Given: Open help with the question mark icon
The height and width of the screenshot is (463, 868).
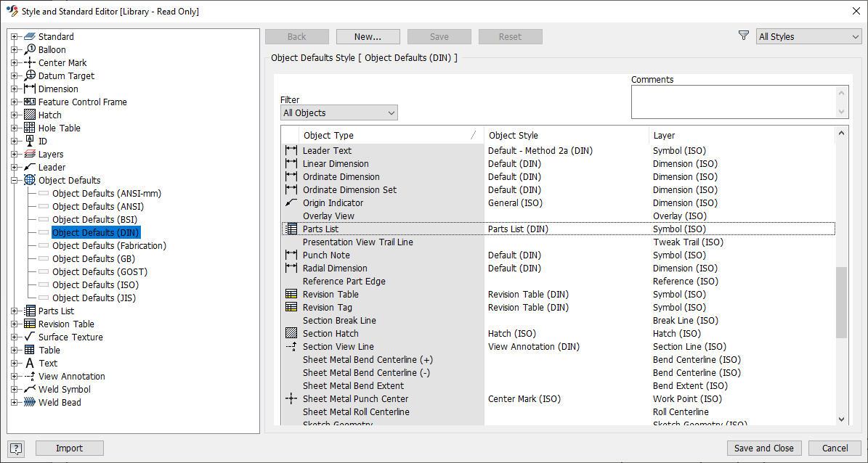Looking at the screenshot, I should 16,448.
